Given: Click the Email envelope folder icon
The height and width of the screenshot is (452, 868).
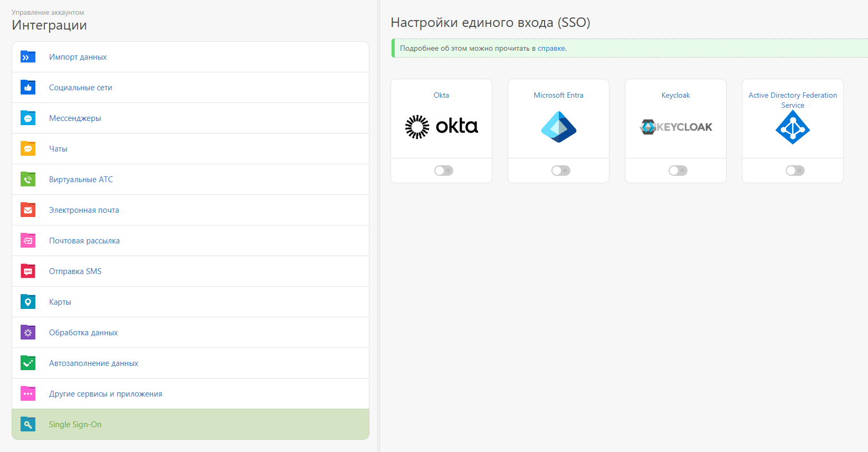Looking at the screenshot, I should (27, 210).
